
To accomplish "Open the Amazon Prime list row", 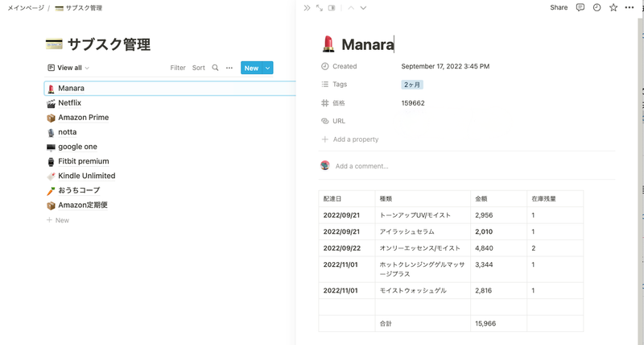I will pyautogui.click(x=170, y=118).
